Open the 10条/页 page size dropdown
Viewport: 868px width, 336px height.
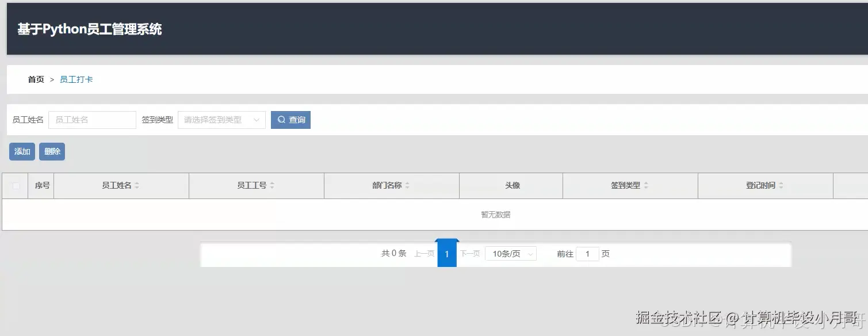click(x=510, y=254)
